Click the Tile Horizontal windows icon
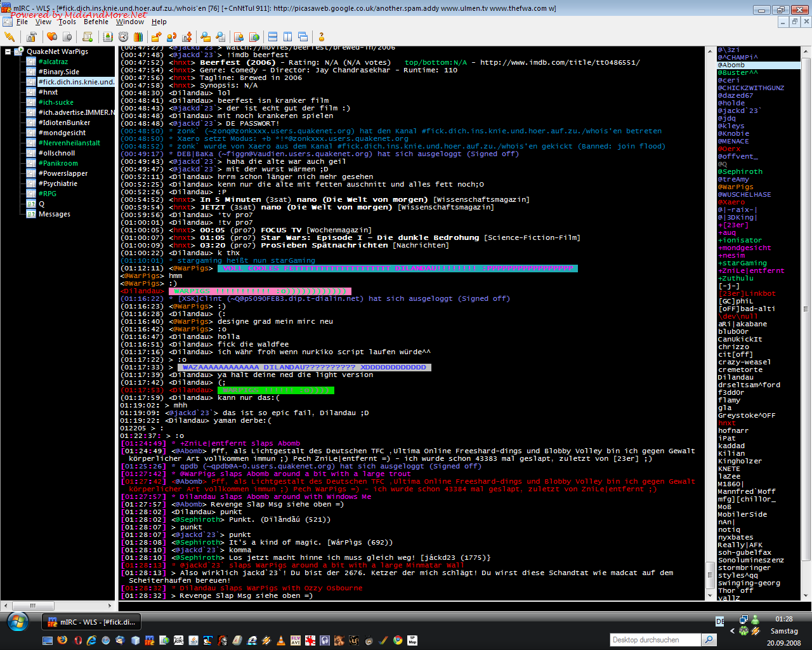Viewport: 812px width, 650px height. [273, 37]
